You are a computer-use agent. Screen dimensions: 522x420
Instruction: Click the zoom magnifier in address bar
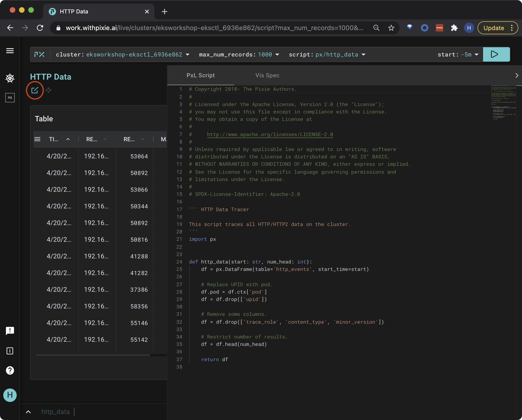point(376,28)
